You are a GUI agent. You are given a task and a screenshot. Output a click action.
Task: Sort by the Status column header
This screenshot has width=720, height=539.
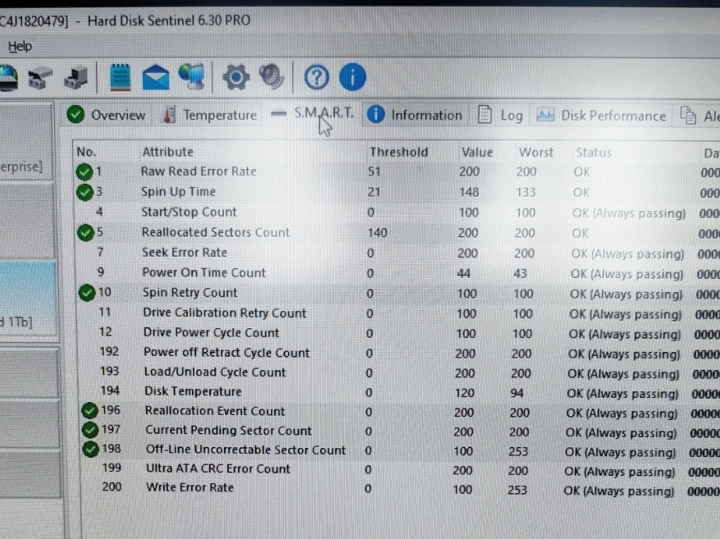[x=594, y=153]
